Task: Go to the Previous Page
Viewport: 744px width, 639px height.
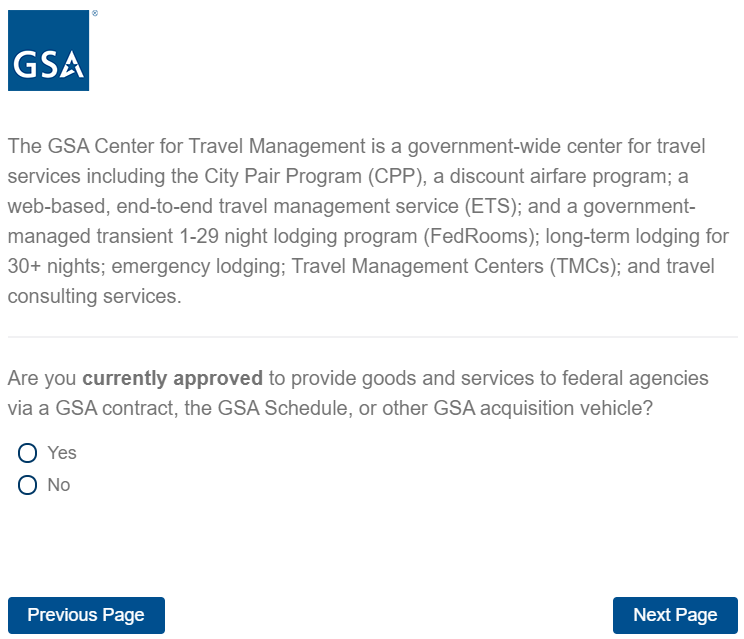Action: (86, 615)
